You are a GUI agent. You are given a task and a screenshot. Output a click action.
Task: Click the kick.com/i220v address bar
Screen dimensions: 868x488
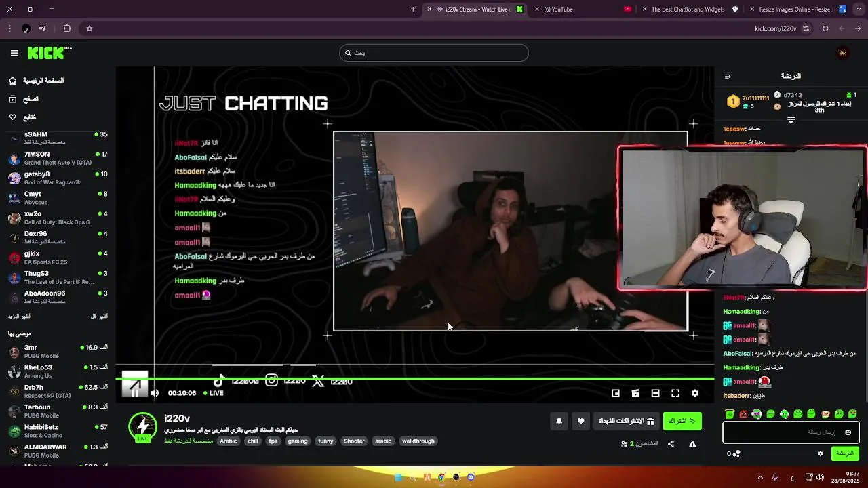(x=775, y=28)
